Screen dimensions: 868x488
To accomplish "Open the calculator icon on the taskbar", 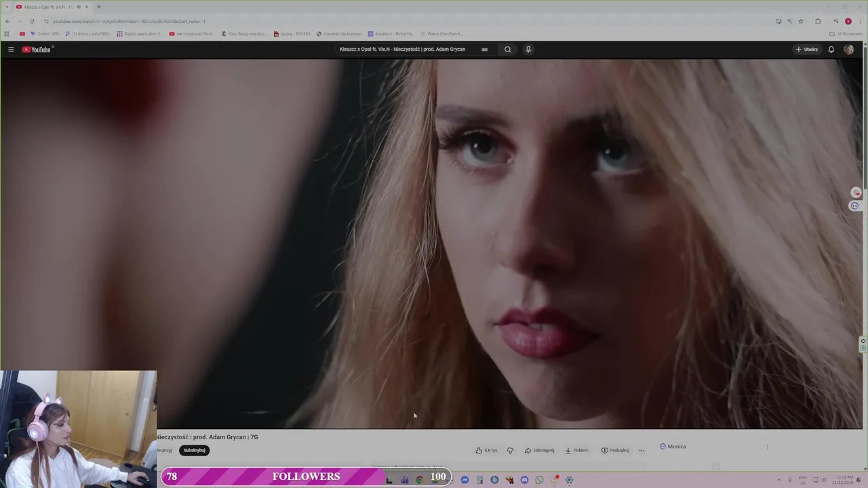I will (479, 480).
